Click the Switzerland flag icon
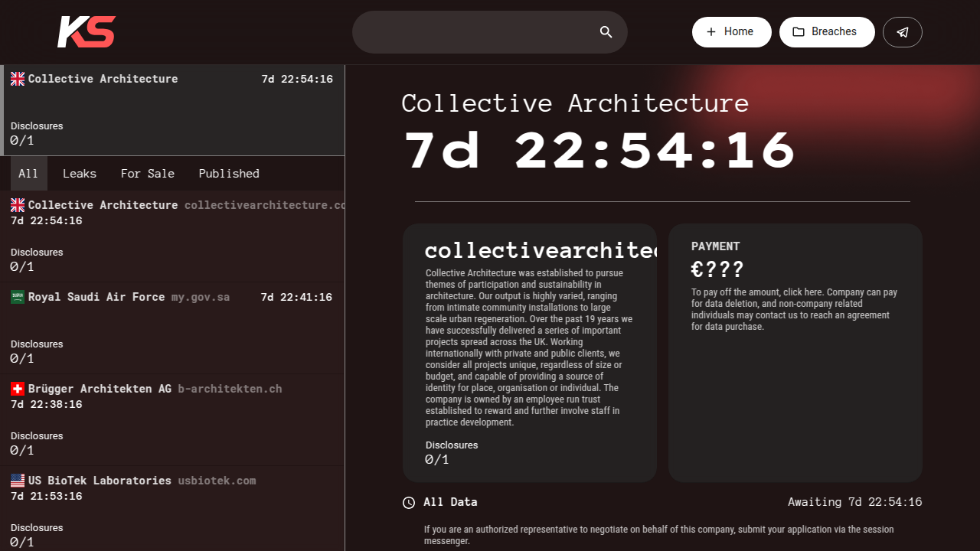Image resolution: width=980 pixels, height=551 pixels. coord(18,389)
